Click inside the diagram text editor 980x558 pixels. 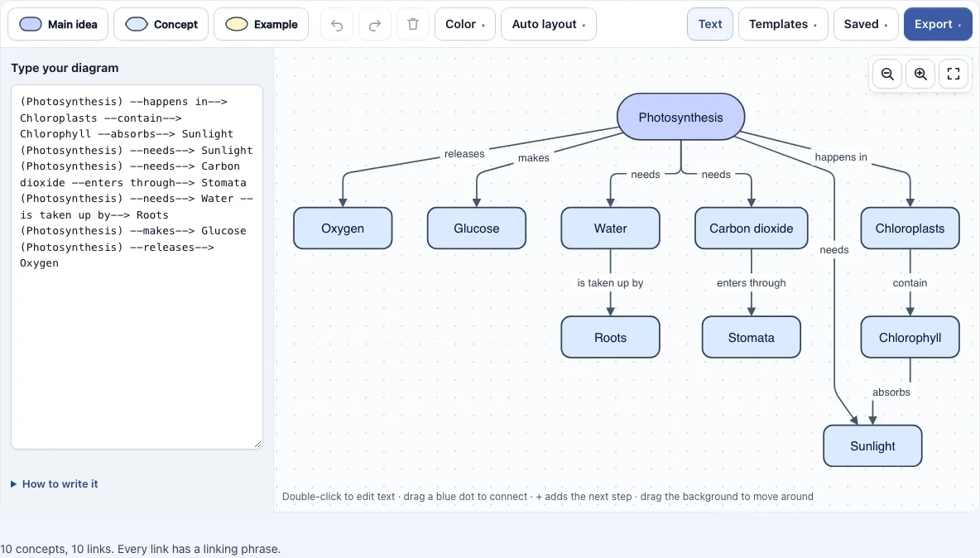[x=137, y=267]
